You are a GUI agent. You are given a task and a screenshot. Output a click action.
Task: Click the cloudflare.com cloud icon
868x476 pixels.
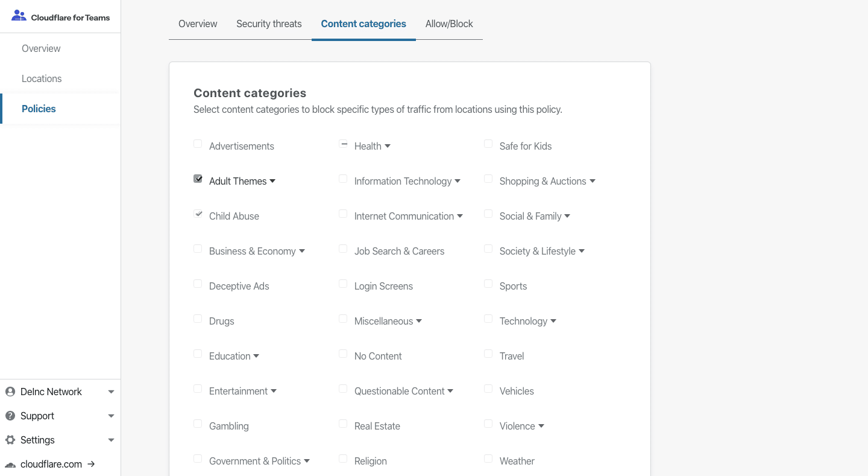10,465
